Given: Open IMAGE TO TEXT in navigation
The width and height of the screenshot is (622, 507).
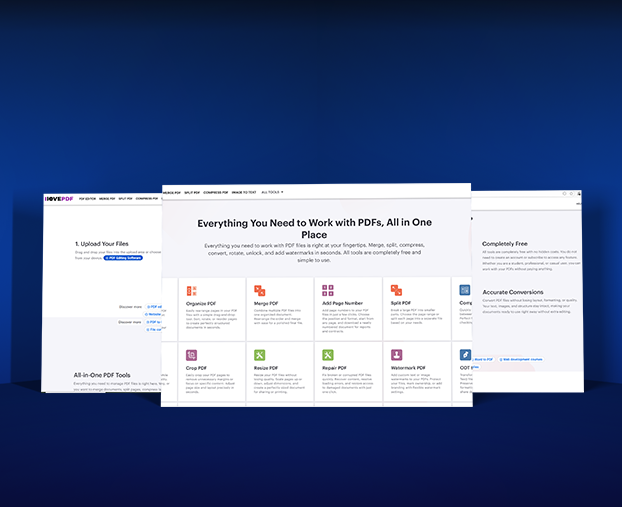Looking at the screenshot, I should click(x=244, y=192).
